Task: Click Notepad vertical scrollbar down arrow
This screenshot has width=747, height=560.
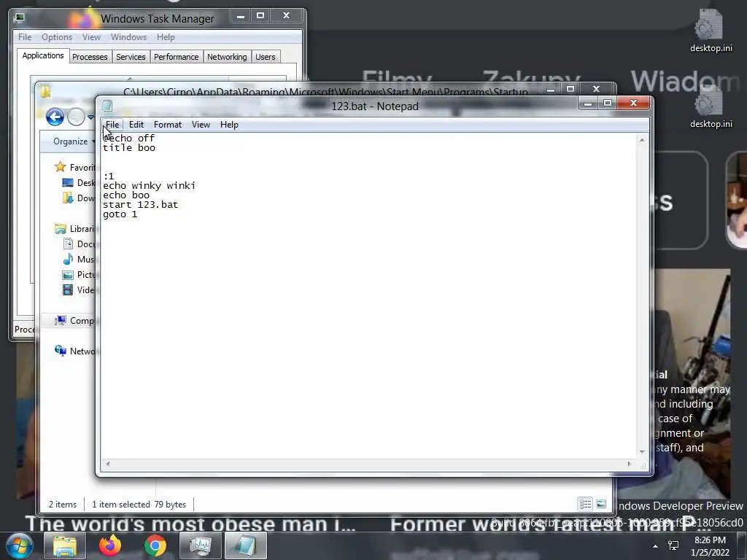Action: (x=642, y=452)
